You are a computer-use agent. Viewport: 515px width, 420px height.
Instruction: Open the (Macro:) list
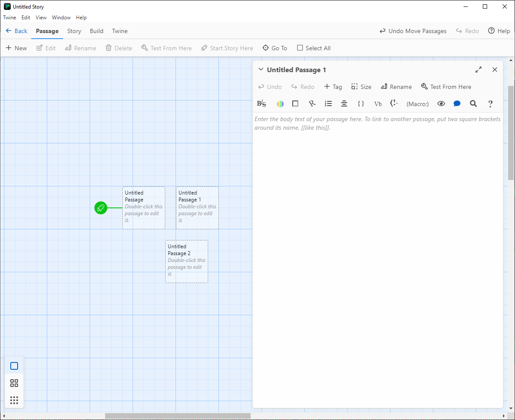(418, 103)
